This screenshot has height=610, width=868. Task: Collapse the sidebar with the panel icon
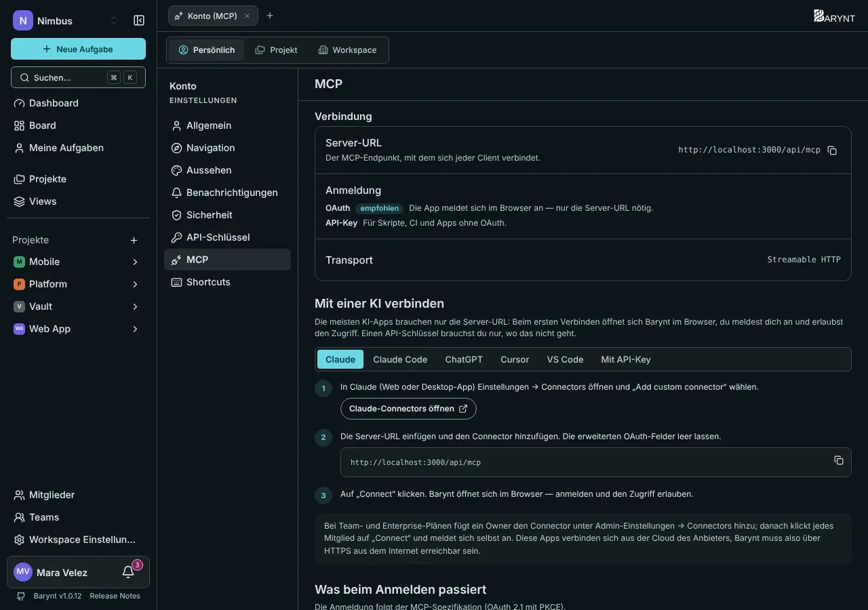139,20
